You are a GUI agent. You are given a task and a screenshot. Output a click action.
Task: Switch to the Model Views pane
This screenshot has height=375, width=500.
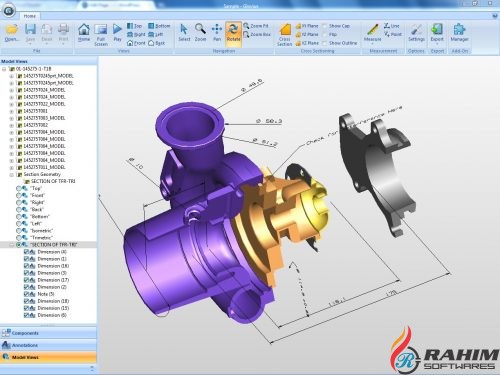pyautogui.click(x=48, y=357)
